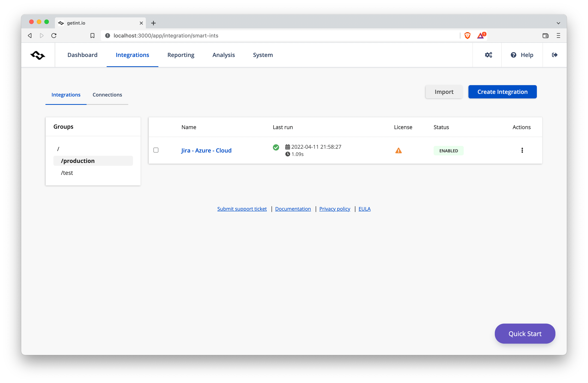Open the Quick Start button
Image resolution: width=588 pixels, height=383 pixels.
click(525, 333)
